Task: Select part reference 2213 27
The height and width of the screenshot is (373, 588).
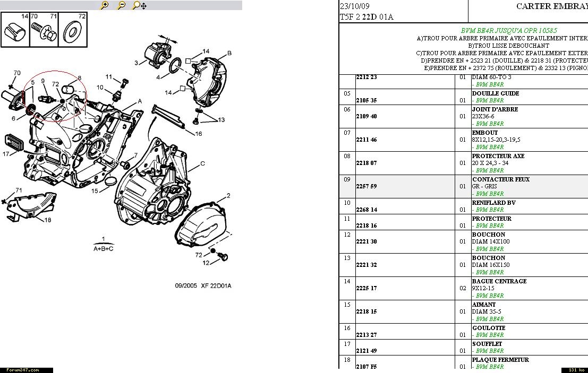Action: 367,335
